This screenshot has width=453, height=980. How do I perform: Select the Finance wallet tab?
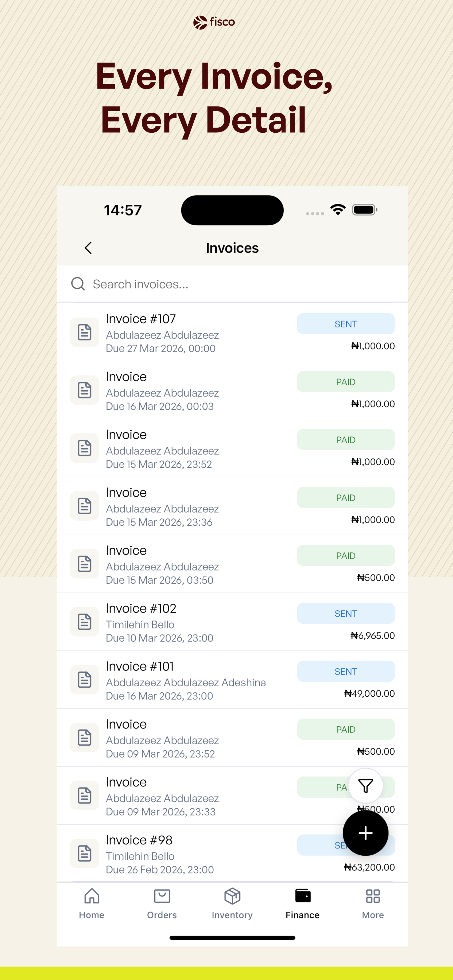coord(303,904)
